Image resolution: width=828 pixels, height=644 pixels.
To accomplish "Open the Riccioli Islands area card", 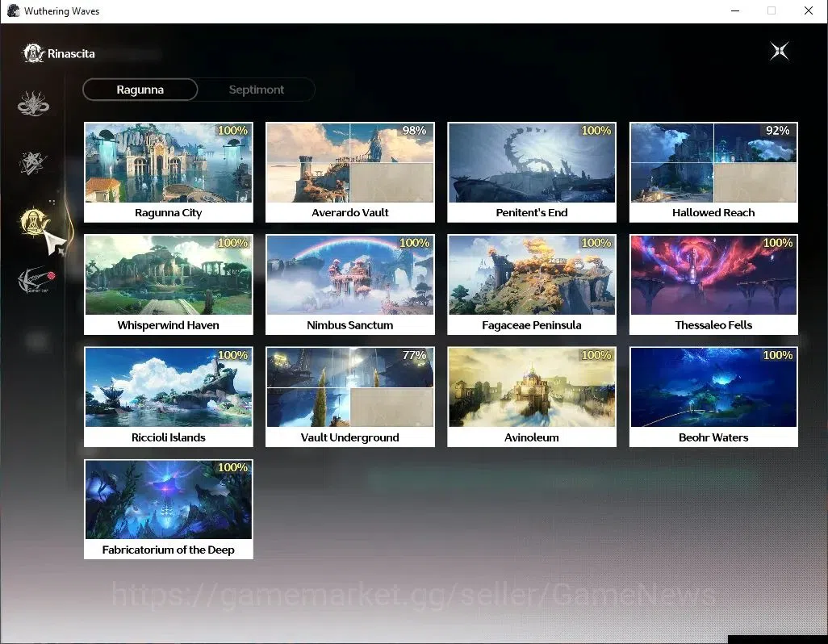I will [x=169, y=397].
